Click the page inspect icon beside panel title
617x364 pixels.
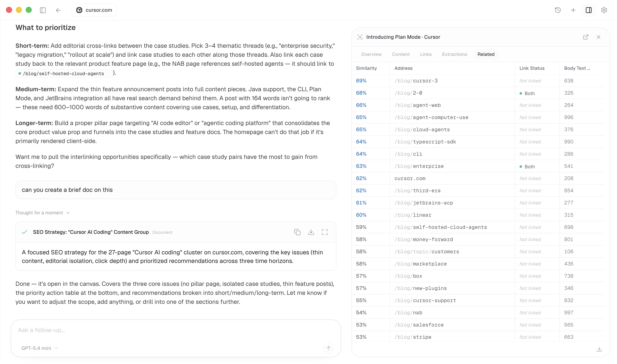pyautogui.click(x=360, y=37)
